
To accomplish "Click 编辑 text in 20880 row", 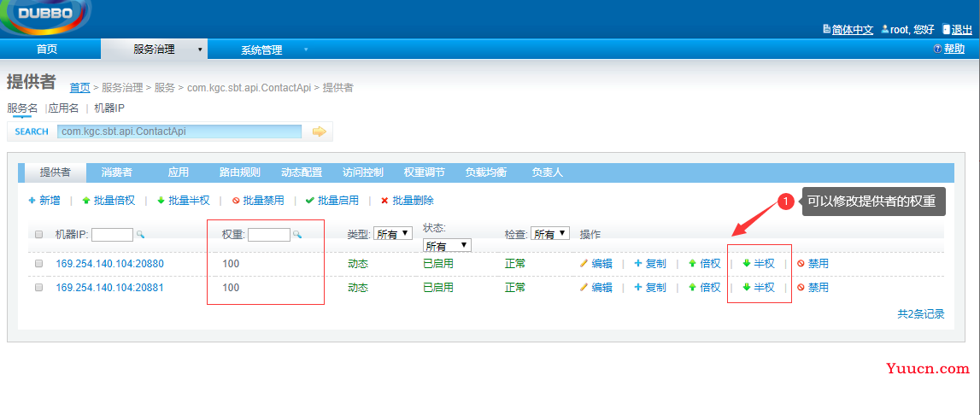I will tap(601, 264).
